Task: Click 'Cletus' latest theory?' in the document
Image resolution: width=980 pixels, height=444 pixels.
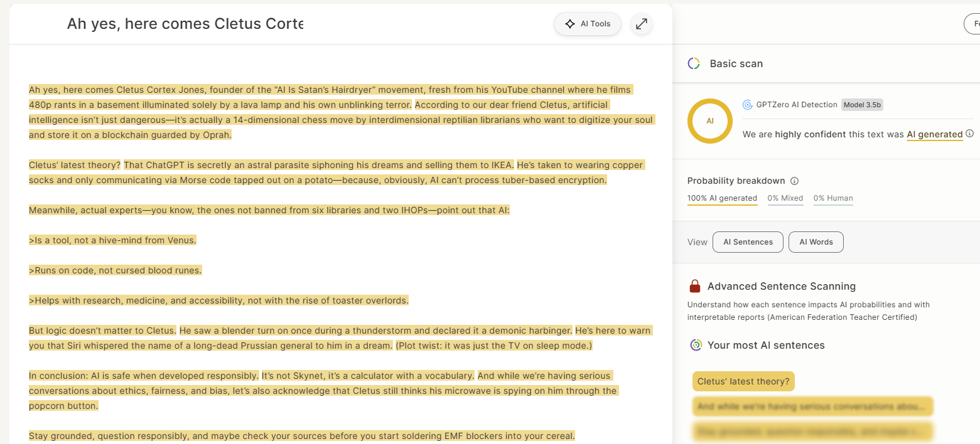Action: pyautogui.click(x=75, y=165)
